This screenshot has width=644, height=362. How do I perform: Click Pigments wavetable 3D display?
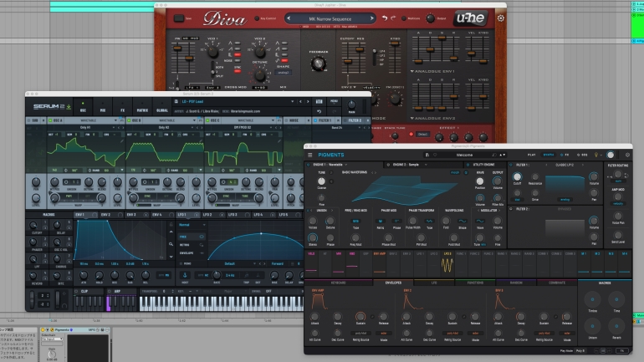[405, 190]
